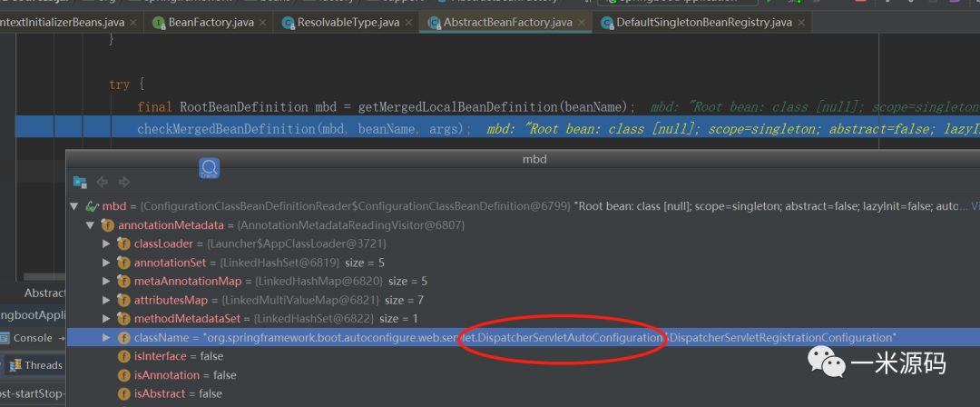Select the className string value row
Screen dimensions: 980x407
[524, 337]
